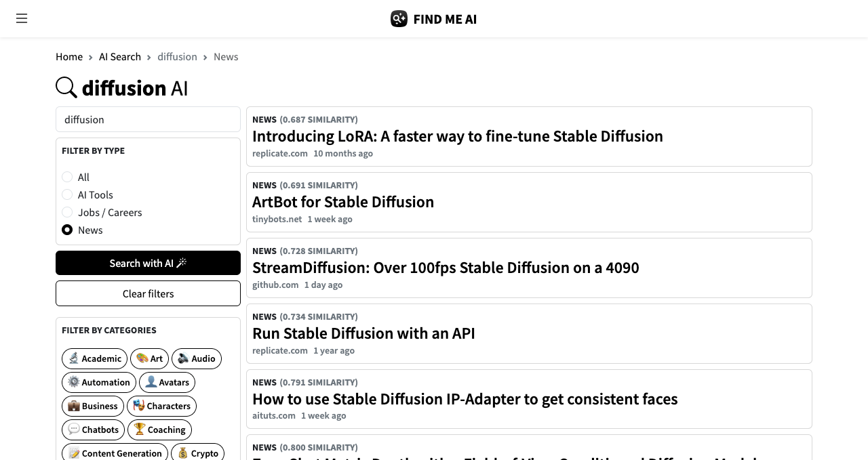Click the FIND ME AI logo

(x=434, y=19)
